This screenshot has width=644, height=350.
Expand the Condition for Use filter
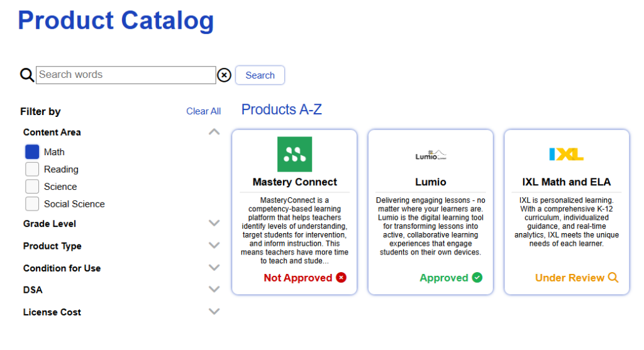point(214,268)
